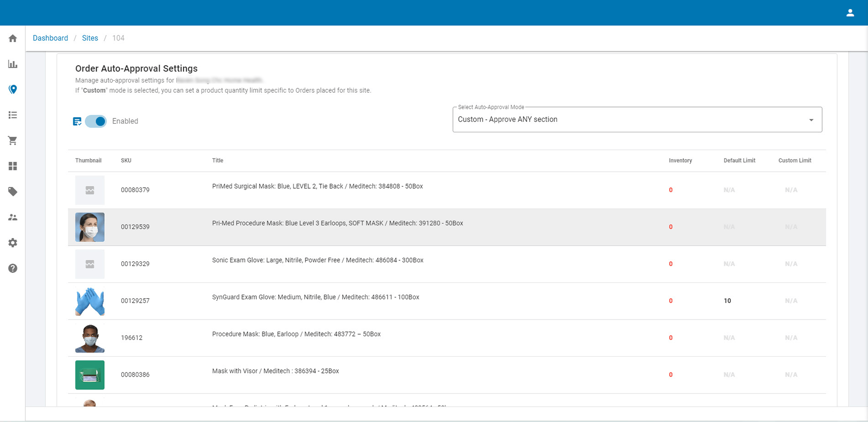The image size is (868, 422).
Task: Open the apps grid icon in sidebar
Action: click(x=12, y=166)
